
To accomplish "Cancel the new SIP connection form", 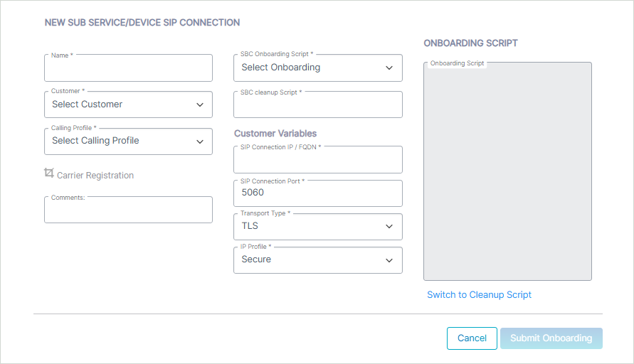I will (472, 338).
